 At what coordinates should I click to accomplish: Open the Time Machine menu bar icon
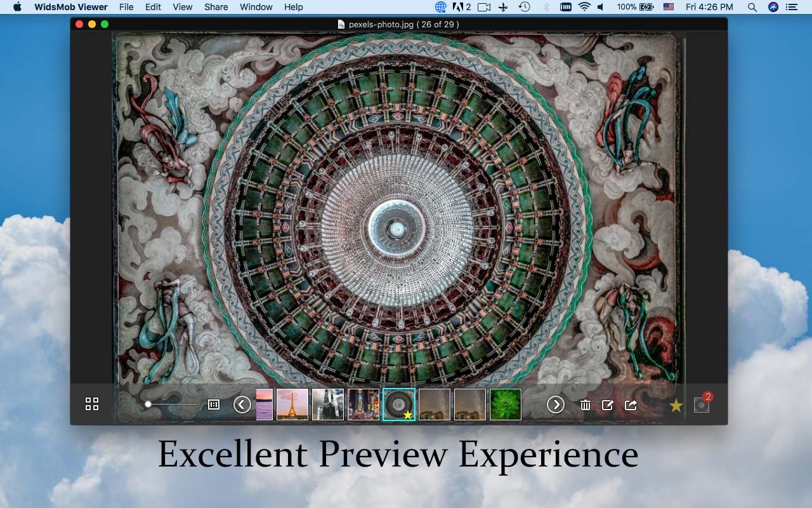[524, 7]
